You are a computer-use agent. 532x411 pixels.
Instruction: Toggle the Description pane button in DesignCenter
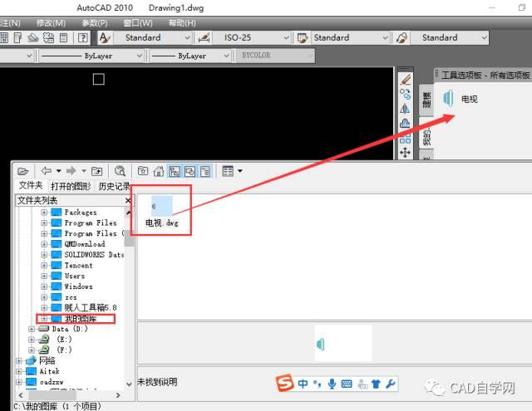pos(205,171)
